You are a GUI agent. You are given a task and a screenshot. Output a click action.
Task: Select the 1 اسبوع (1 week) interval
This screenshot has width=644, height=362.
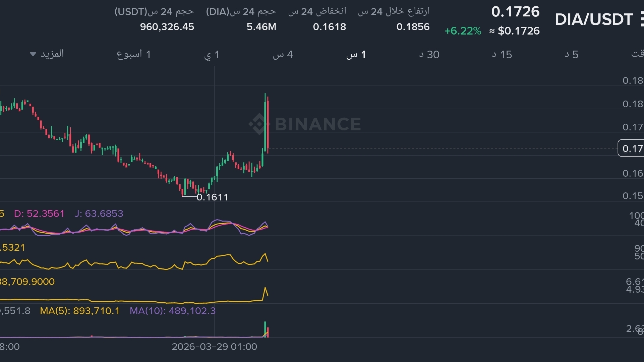point(133,54)
